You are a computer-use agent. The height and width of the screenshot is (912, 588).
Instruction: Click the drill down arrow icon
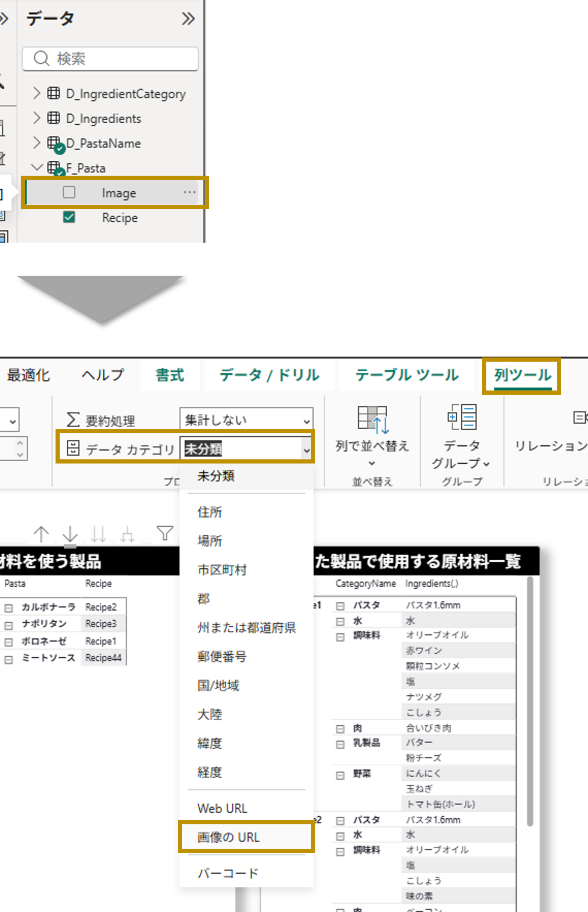tap(70, 534)
